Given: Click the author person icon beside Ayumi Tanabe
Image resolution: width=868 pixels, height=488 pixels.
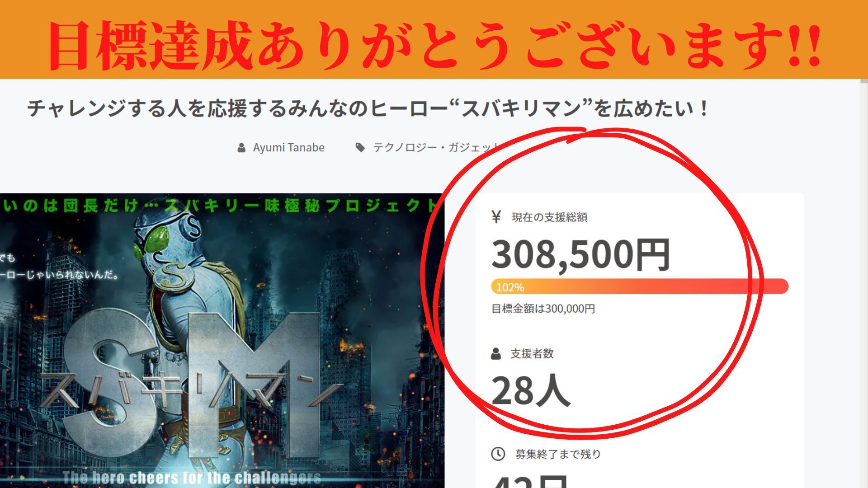Looking at the screenshot, I should 241,148.
